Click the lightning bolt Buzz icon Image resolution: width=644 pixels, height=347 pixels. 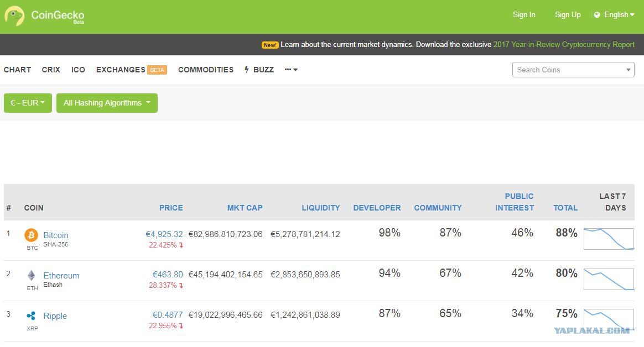coord(246,70)
